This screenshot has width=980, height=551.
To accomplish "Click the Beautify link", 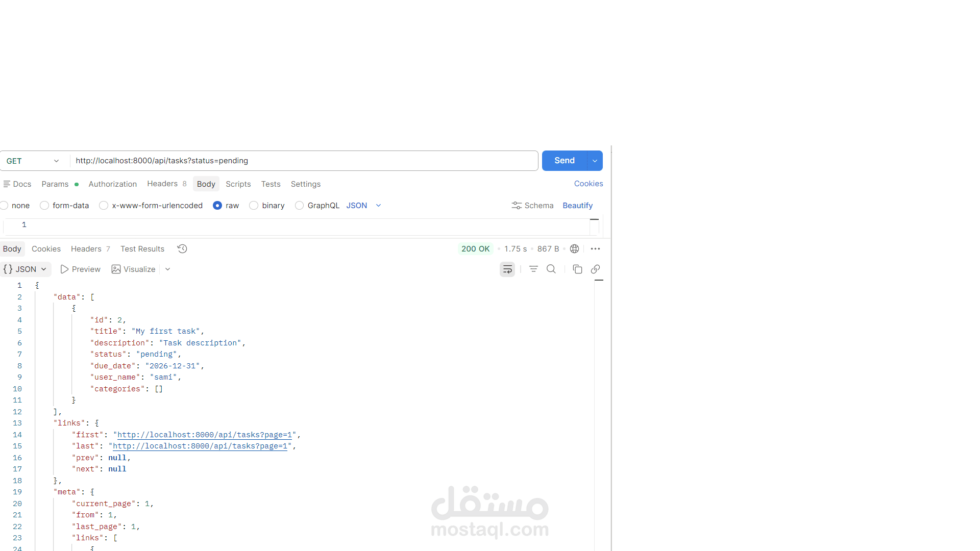I will click(x=577, y=206).
